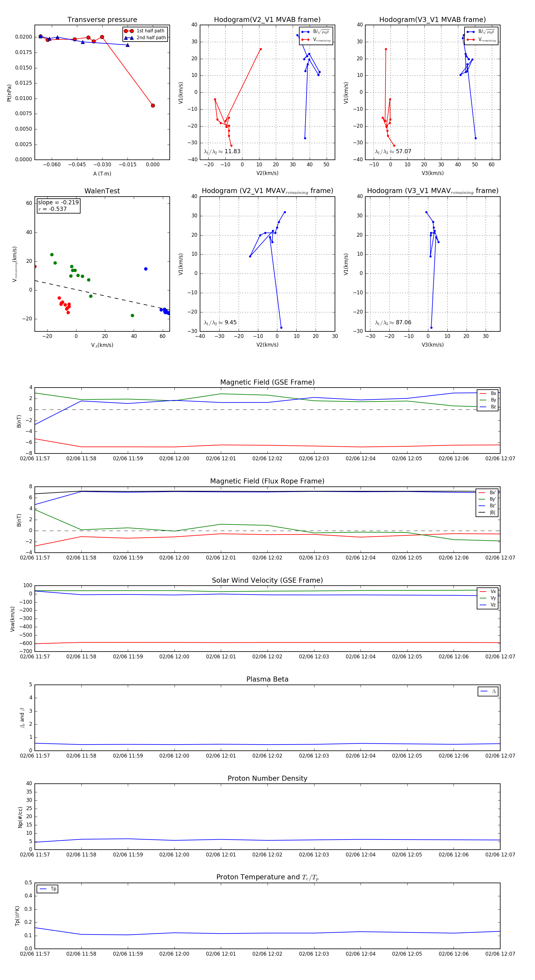The height and width of the screenshot is (980, 535).
Task: Click the "Magnetic Field (Flux Rope Frame)" title
Action: click(x=267, y=481)
